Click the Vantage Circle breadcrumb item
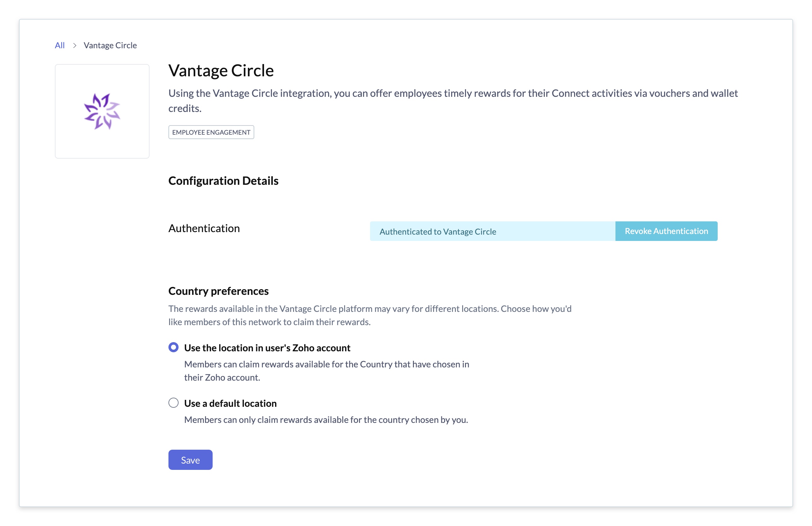 pos(110,45)
